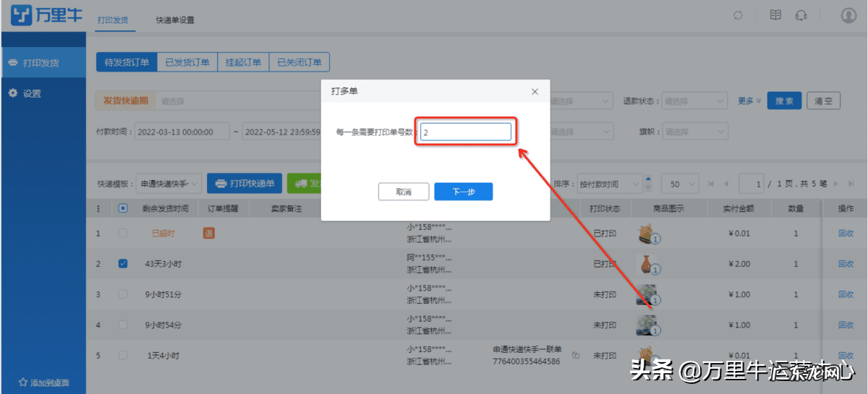Click the 打印快递单 button
Viewport: 868px width, 394px height.
[x=244, y=184]
